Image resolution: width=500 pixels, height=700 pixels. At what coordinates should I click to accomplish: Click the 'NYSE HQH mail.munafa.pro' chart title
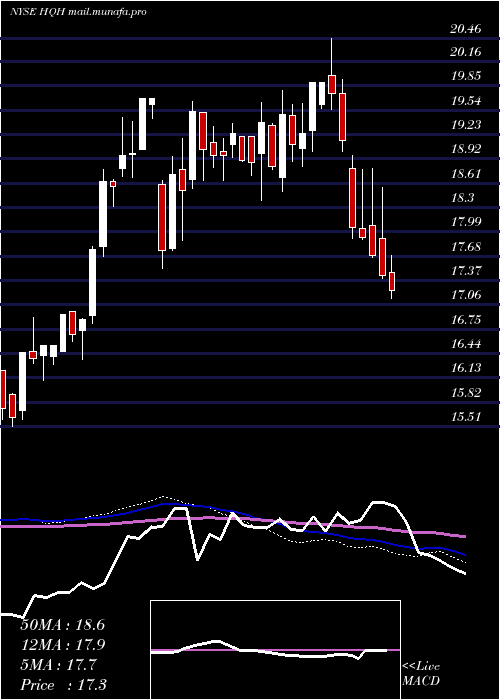[x=78, y=12]
